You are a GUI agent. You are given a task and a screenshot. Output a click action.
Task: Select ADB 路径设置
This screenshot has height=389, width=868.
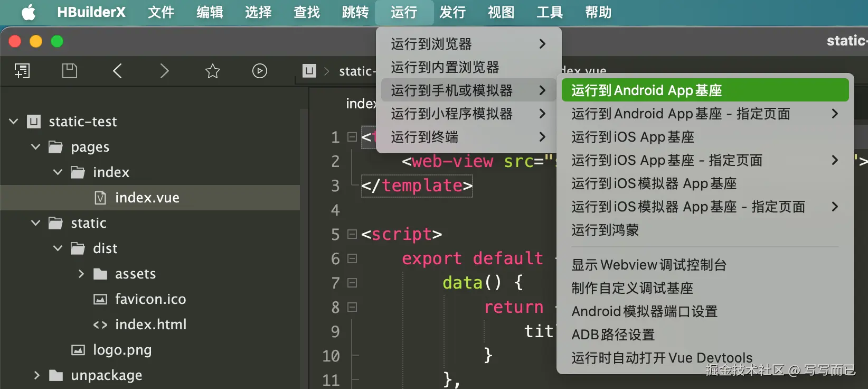705,335
